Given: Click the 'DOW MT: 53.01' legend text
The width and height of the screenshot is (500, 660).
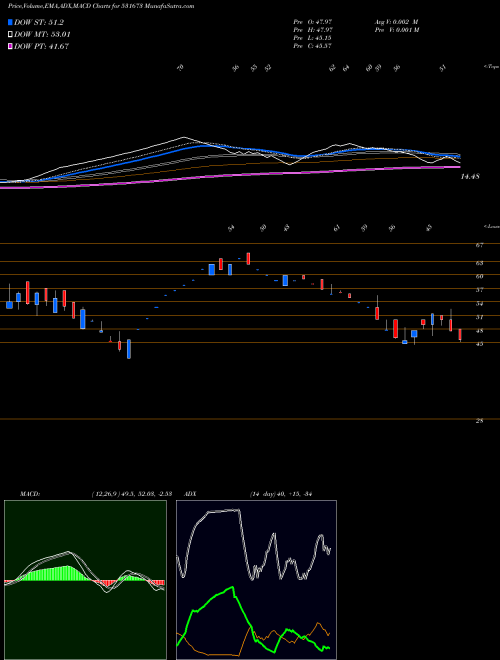Looking at the screenshot, I should point(42,35).
